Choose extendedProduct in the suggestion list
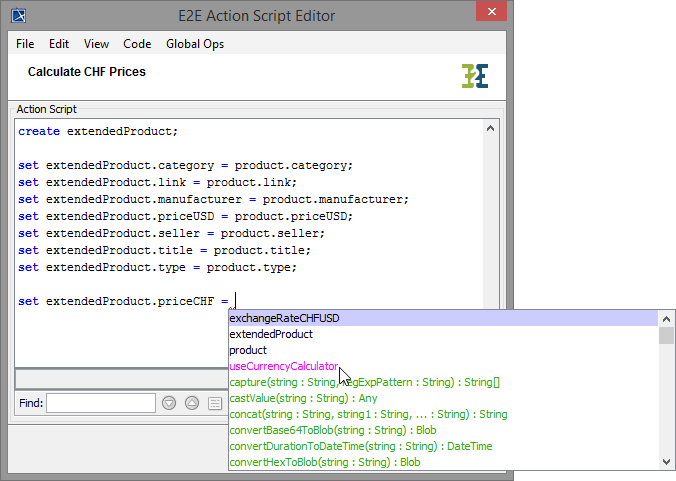 (x=271, y=334)
